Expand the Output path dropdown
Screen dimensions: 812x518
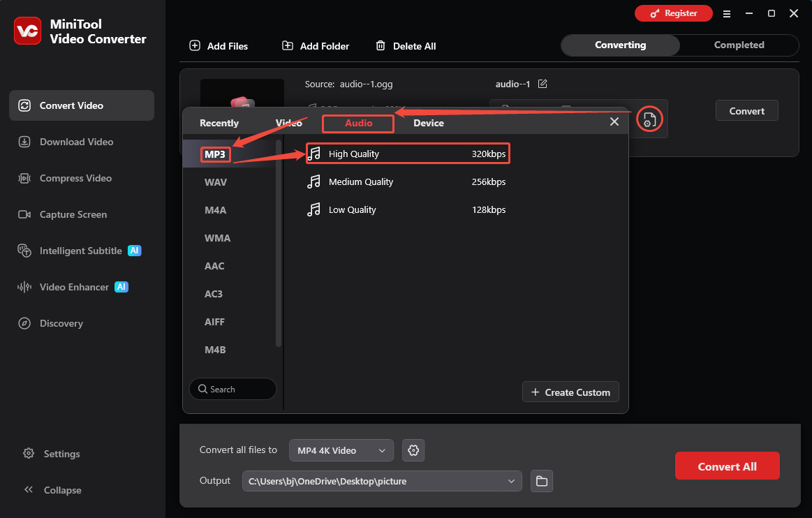click(511, 481)
